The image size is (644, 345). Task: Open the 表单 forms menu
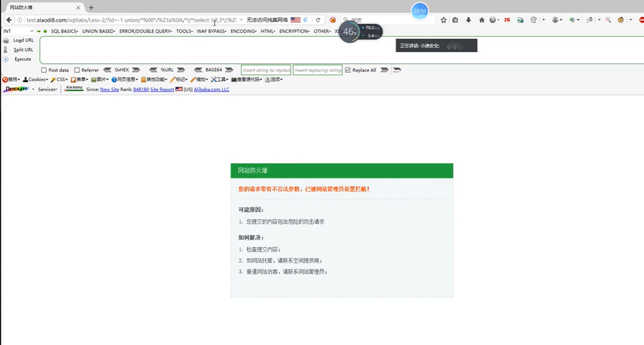tap(80, 79)
